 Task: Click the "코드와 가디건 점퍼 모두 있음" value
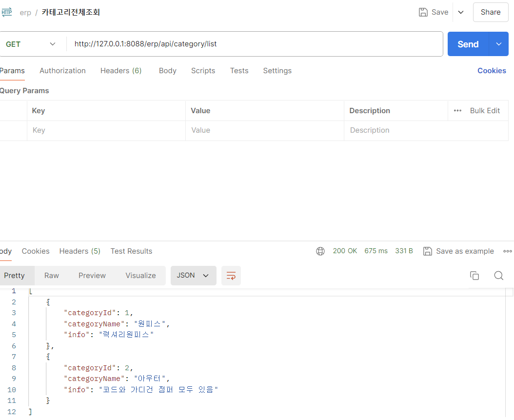click(158, 389)
